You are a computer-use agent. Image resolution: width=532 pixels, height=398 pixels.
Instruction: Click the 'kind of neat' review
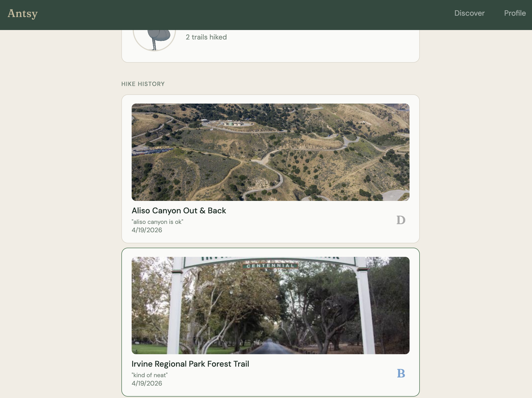pyautogui.click(x=149, y=375)
